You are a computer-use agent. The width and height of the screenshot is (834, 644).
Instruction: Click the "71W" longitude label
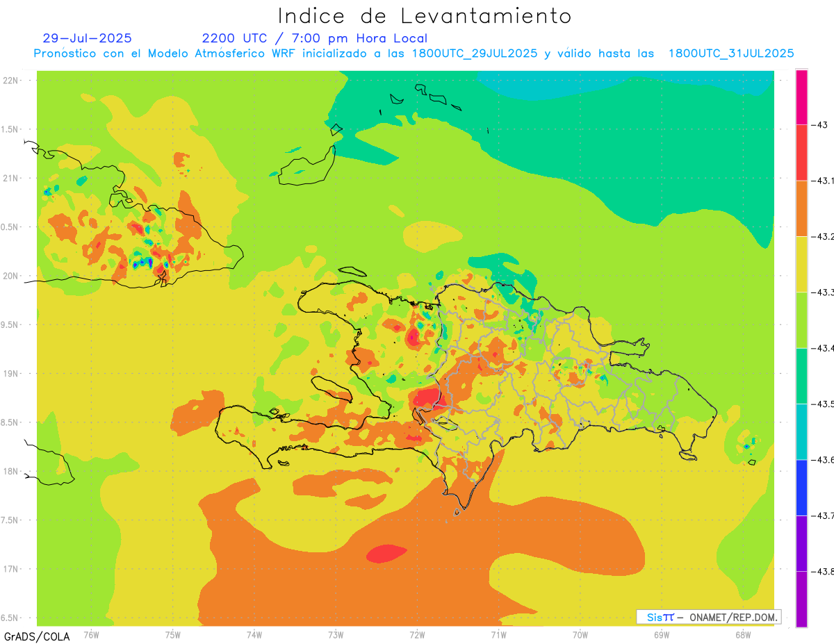[498, 634]
